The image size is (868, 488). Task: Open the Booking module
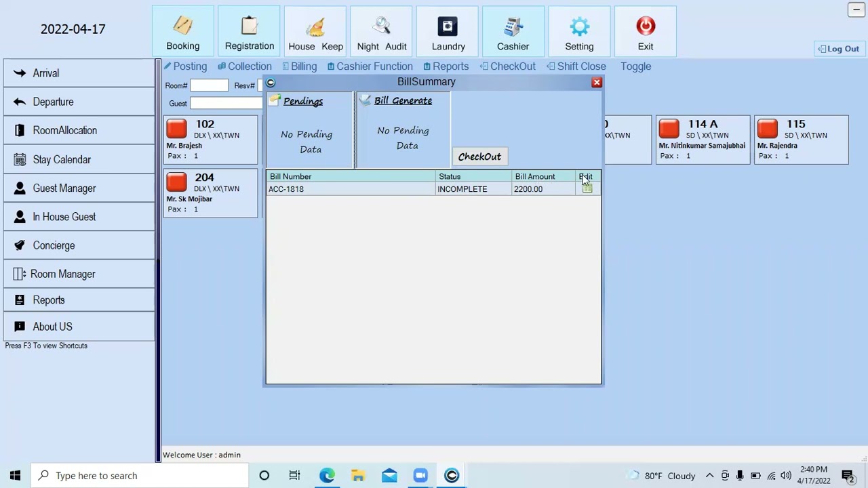point(183,32)
